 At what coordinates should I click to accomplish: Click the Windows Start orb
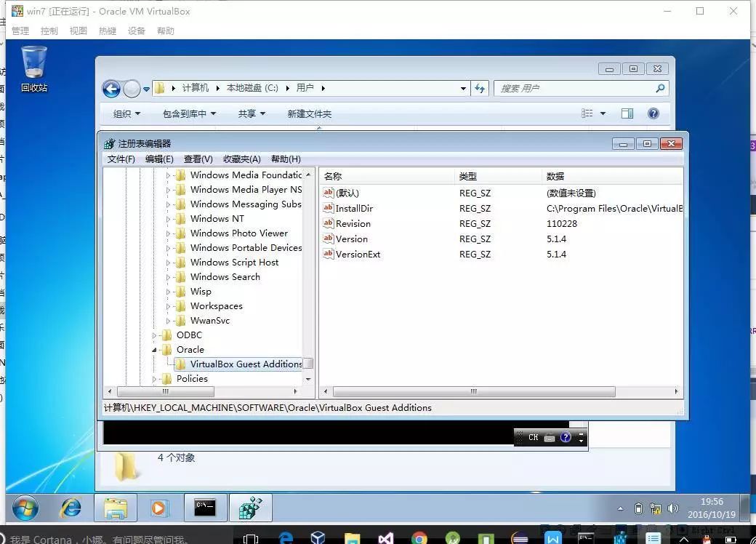click(x=25, y=508)
